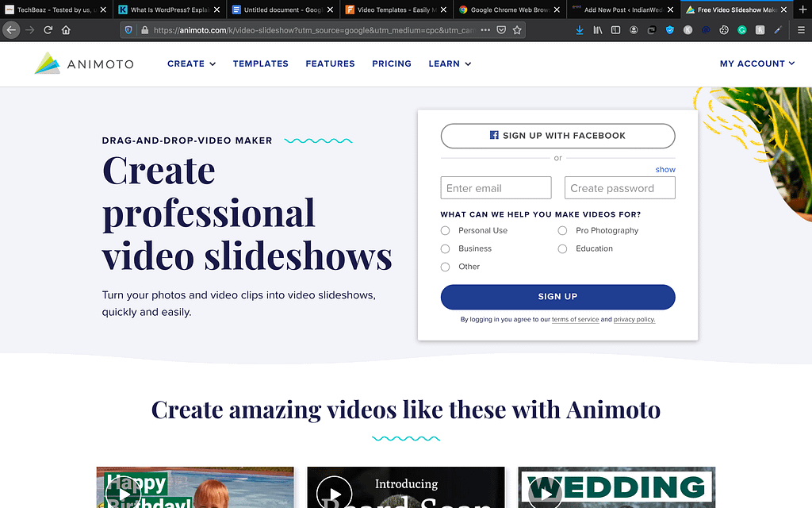Click the Enter email field
Screen dimensions: 812x508
496,187
